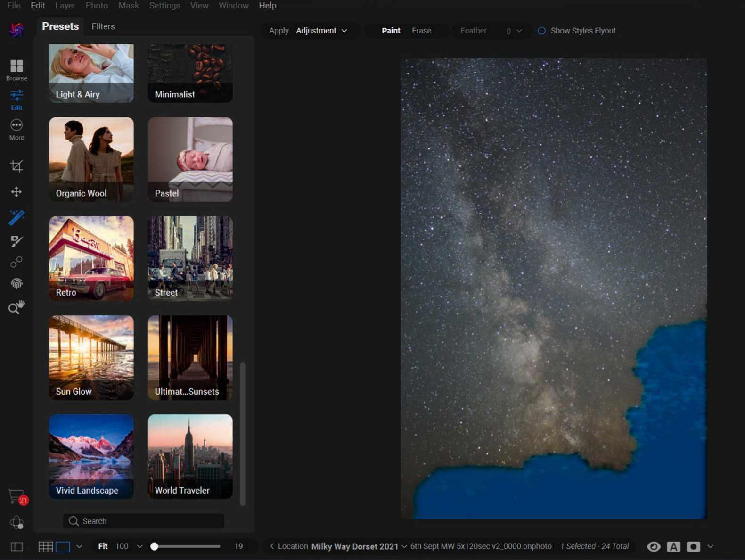Open the Ultimate Sunsets preset category
This screenshot has height=560, width=745.
(x=190, y=357)
